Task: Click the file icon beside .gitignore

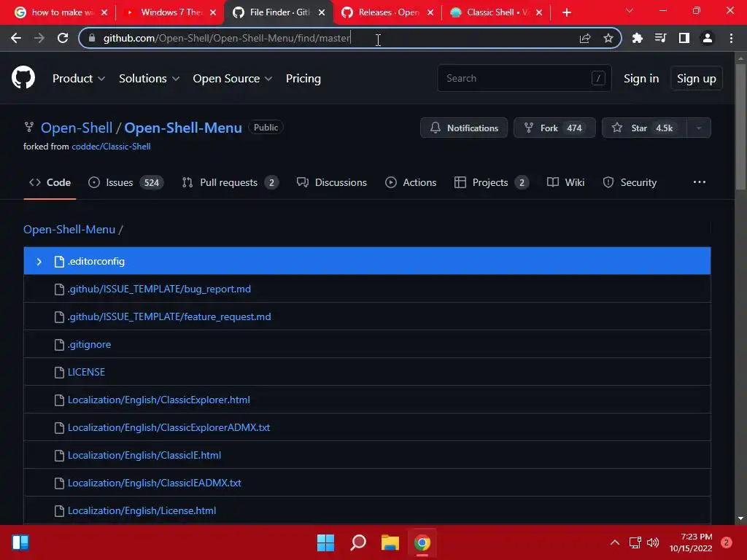Action: coord(59,345)
